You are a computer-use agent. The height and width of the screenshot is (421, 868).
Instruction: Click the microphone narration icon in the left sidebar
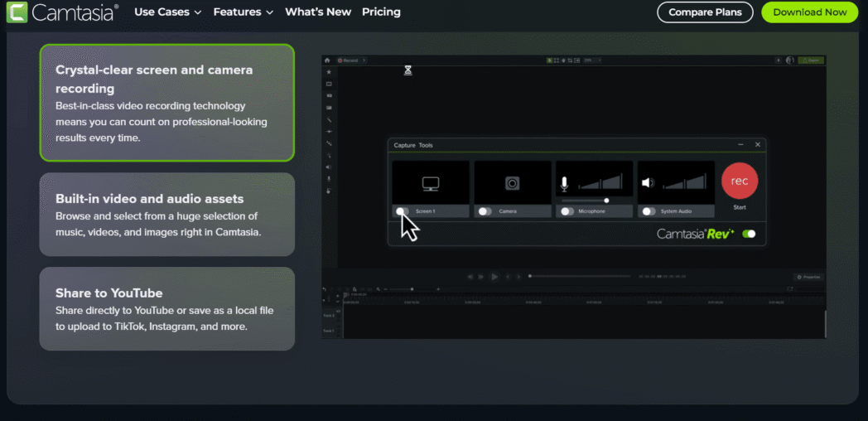329,178
